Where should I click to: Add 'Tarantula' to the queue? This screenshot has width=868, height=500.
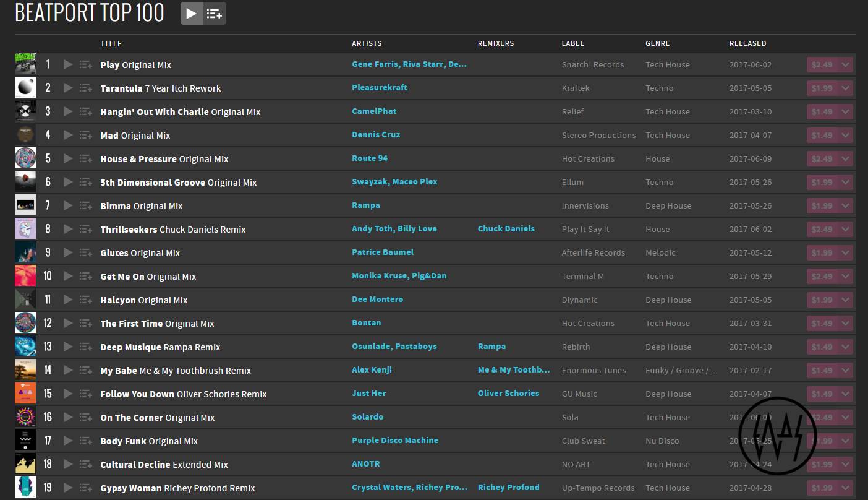(85, 88)
